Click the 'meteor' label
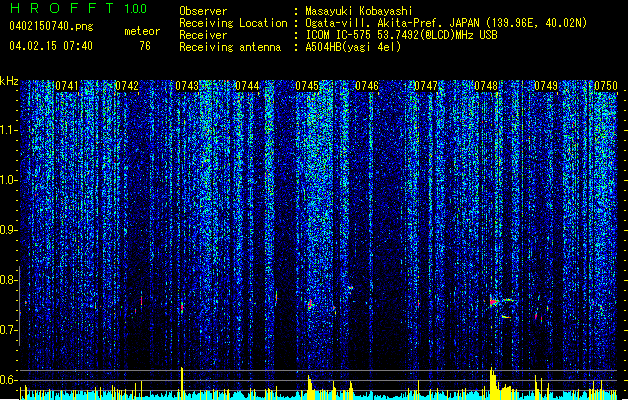629x400 pixels. 142,31
